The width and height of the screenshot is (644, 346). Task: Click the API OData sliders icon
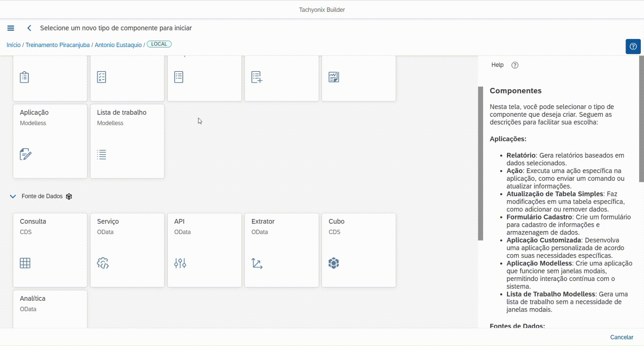tap(180, 263)
